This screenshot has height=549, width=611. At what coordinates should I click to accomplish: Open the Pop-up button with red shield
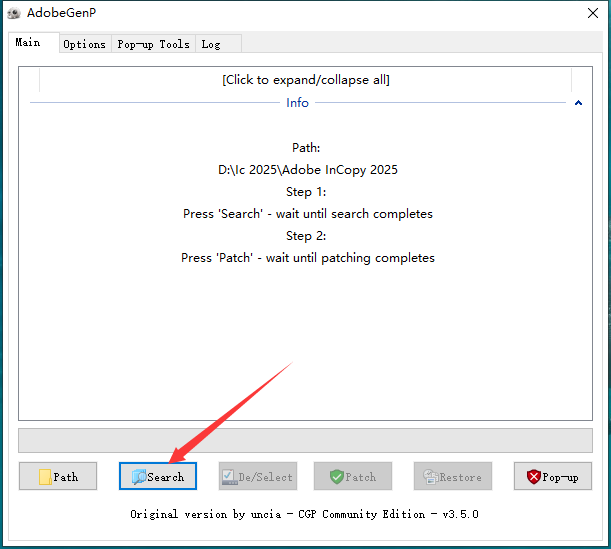pos(552,477)
